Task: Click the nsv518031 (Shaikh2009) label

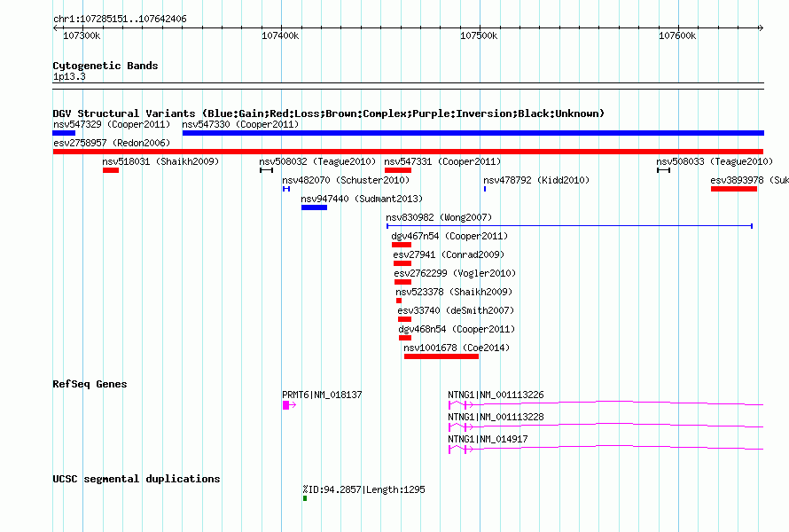Action: [160, 161]
